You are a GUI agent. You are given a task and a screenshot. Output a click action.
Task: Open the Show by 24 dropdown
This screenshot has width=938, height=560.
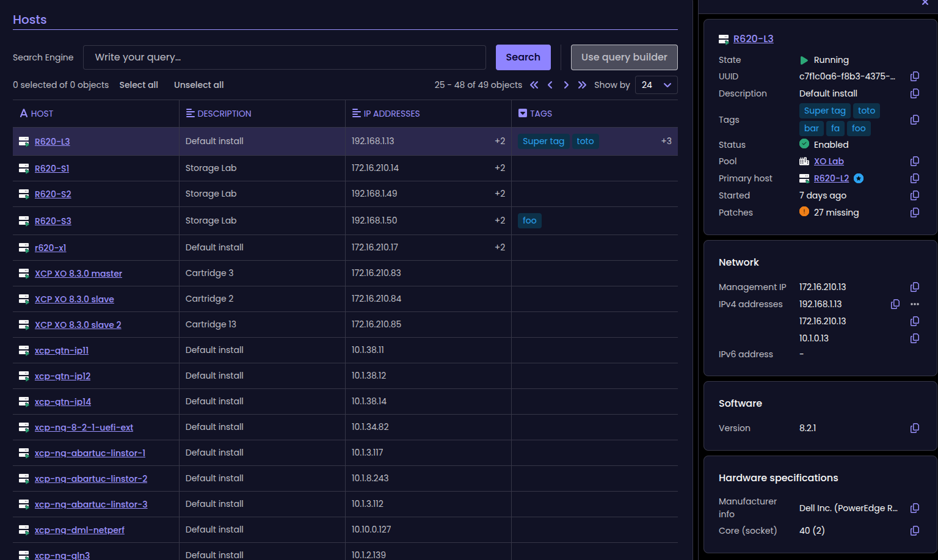[x=656, y=85]
